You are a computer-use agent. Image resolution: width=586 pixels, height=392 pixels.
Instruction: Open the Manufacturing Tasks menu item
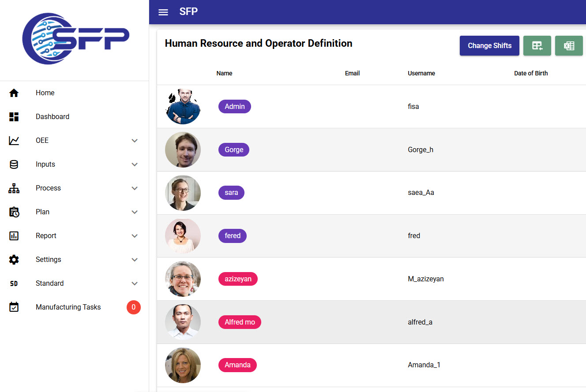pyautogui.click(x=74, y=307)
